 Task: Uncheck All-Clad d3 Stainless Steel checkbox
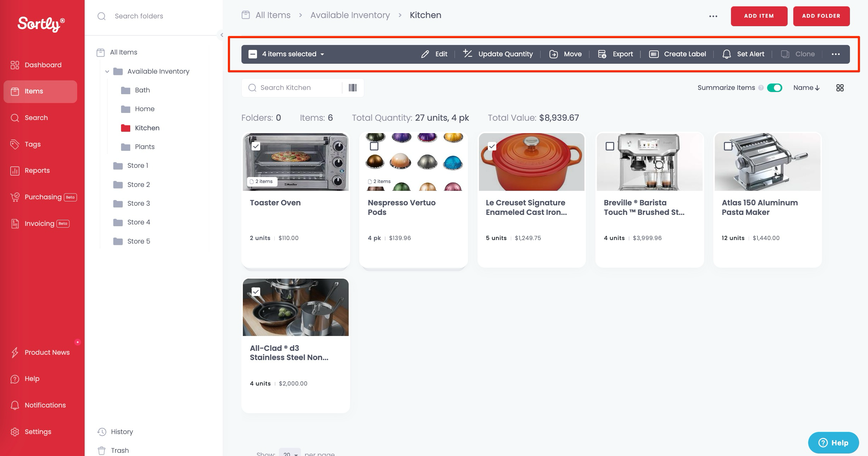256,291
